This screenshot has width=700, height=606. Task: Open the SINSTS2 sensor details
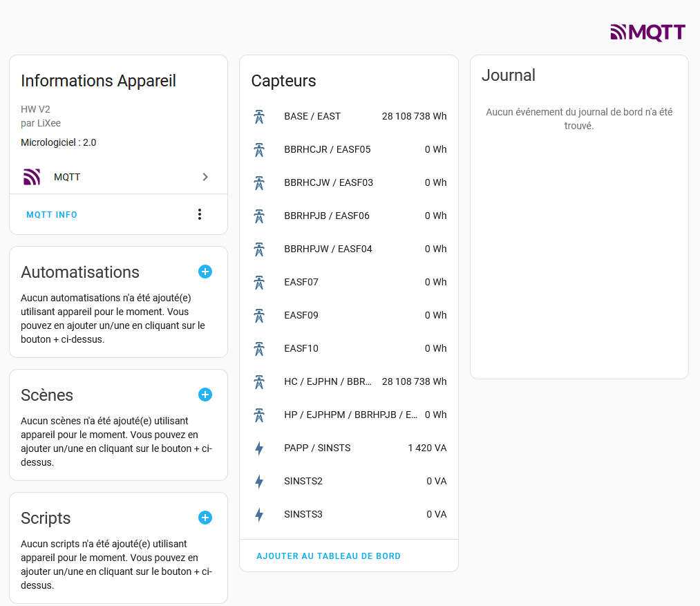349,482
